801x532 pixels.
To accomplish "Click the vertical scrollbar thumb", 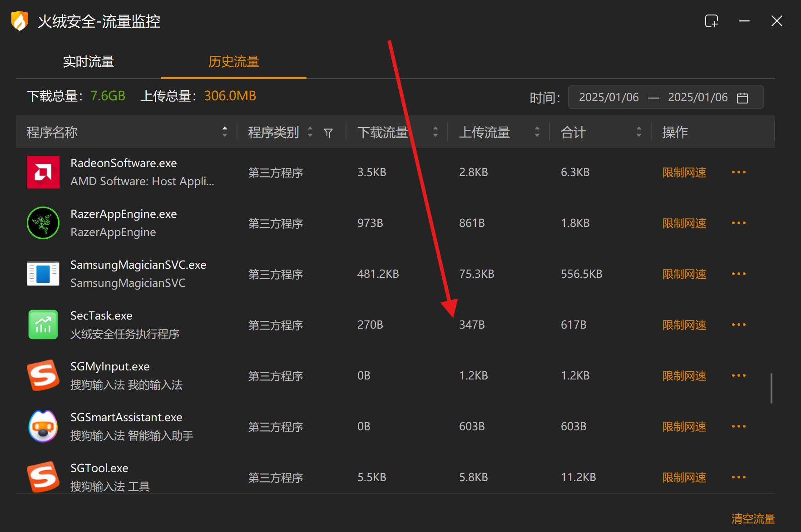I will [x=771, y=388].
